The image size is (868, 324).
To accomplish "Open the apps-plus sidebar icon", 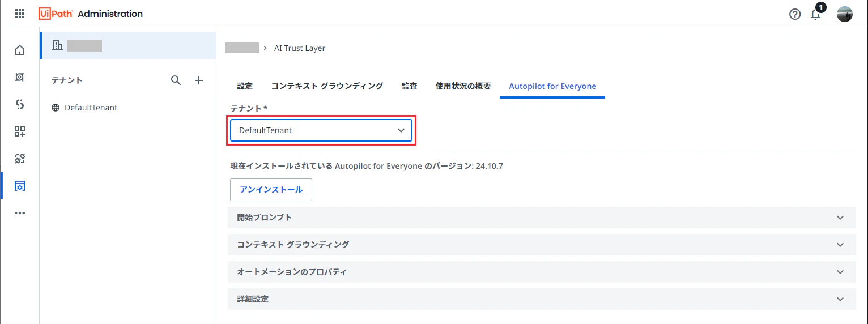I will coord(20,131).
